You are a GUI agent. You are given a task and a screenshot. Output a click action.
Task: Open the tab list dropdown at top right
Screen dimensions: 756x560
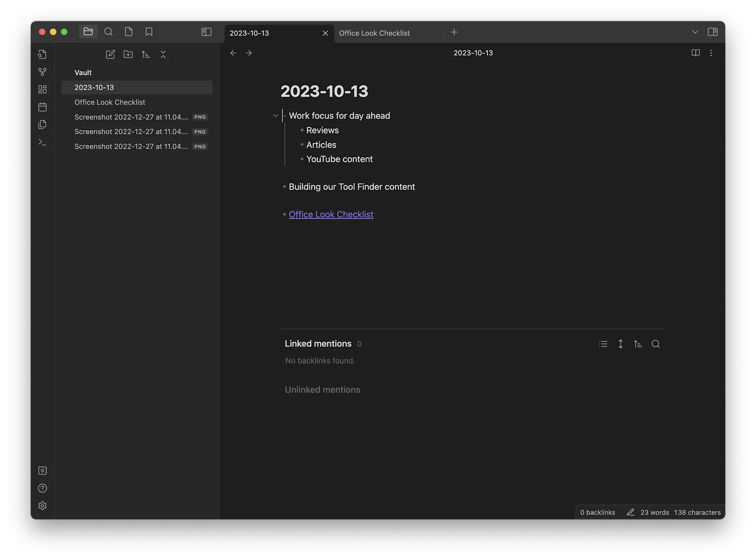(x=695, y=32)
